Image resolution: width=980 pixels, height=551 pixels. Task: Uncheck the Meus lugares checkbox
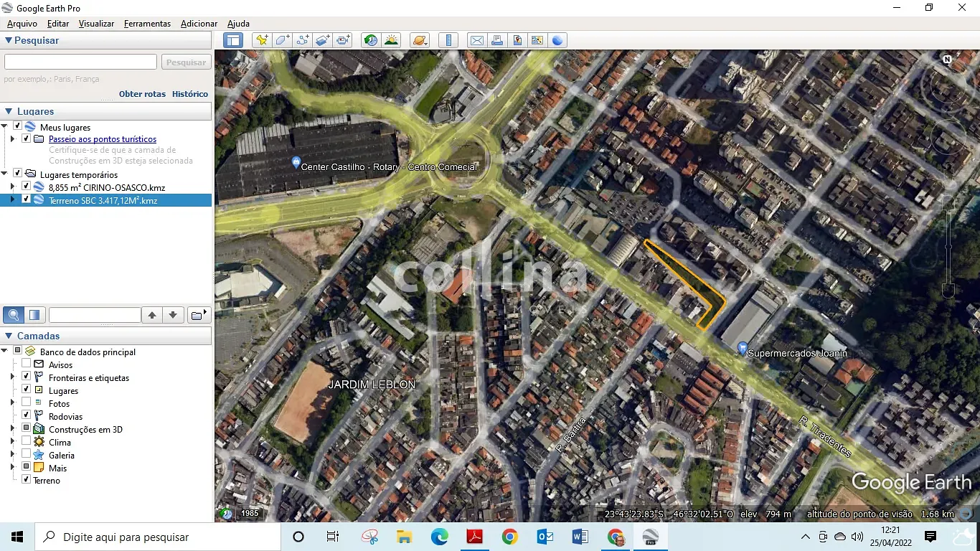[17, 126]
